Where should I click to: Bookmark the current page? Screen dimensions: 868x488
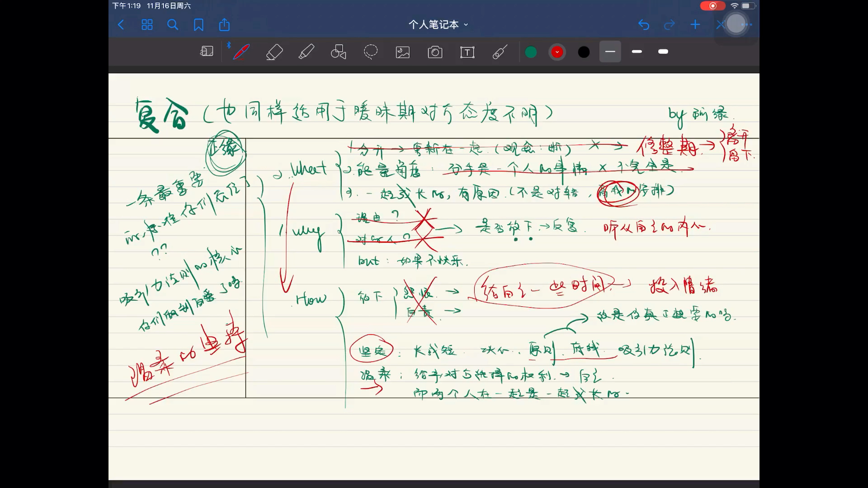(x=198, y=25)
